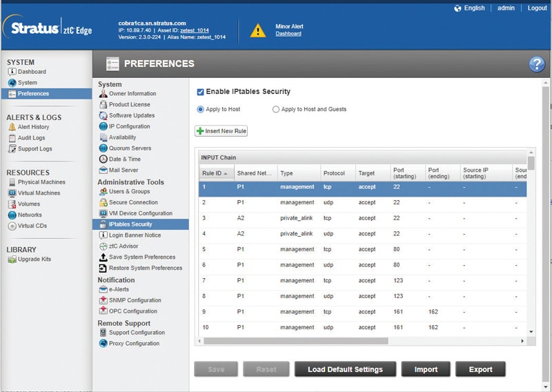Screen dimensions: 552x392
Task: Click the Software Updates icon
Action: pyautogui.click(x=103, y=115)
